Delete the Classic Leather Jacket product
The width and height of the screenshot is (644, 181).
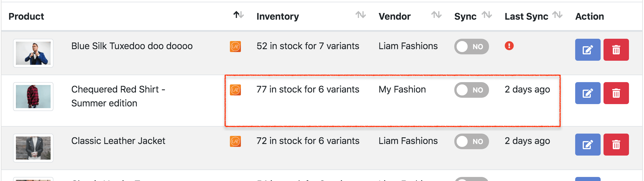pyautogui.click(x=616, y=145)
